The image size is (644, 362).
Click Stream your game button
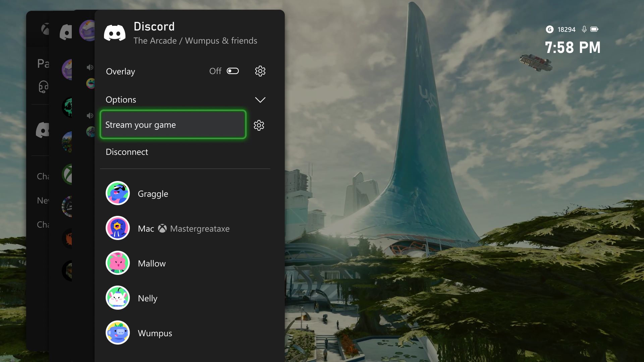pos(172,125)
